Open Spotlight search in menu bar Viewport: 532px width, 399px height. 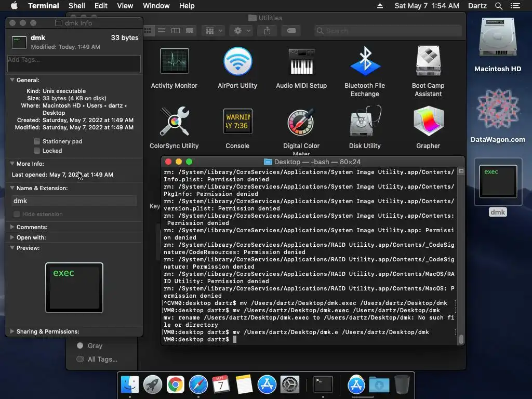tap(498, 6)
